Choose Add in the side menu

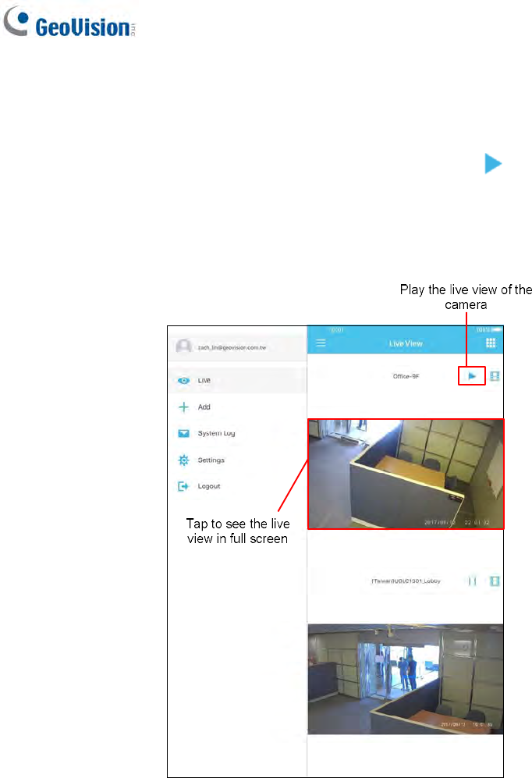(237, 407)
